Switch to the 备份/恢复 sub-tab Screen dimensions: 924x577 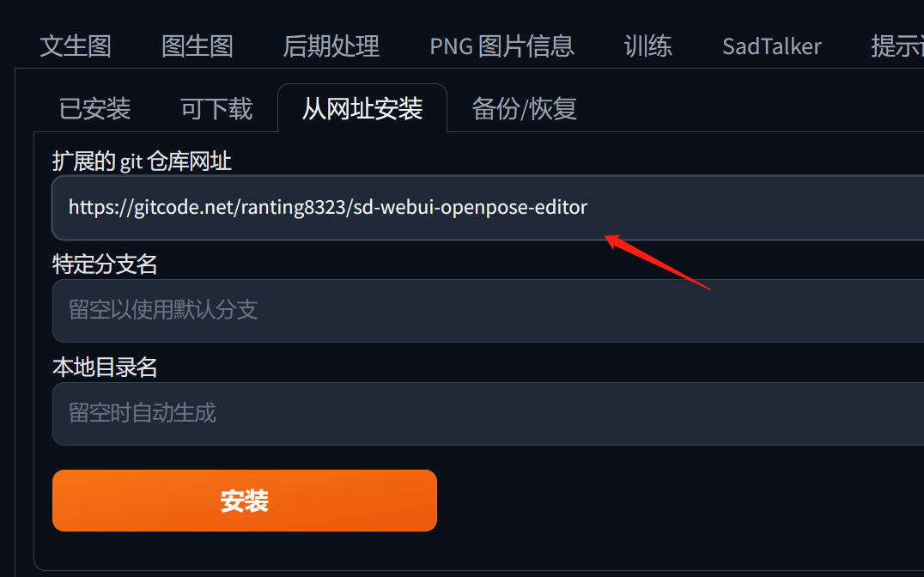(x=525, y=109)
